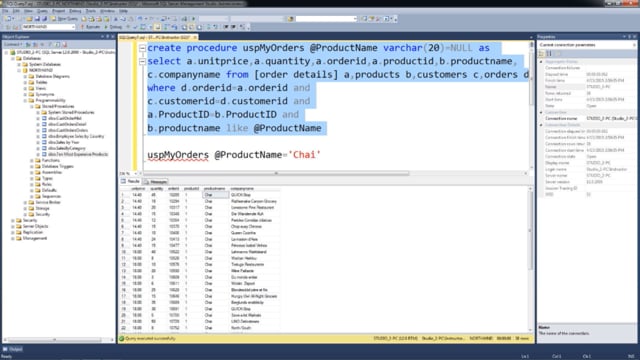640x360 pixels.
Task: Click the Refresh icon in Object Explorer toolbar
Action: pyautogui.click(x=58, y=44)
